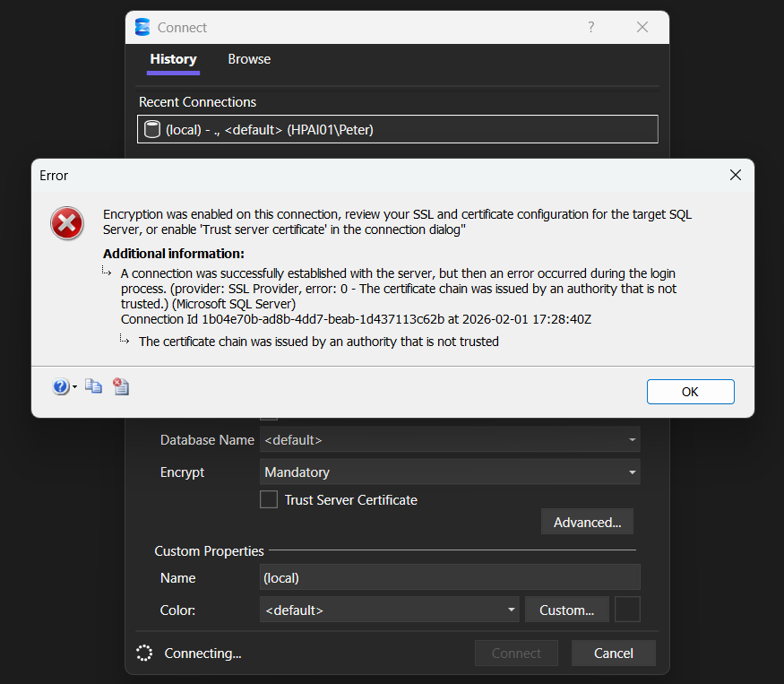Enable the Trust Server Certificate checkbox
784x684 pixels.
click(x=269, y=500)
